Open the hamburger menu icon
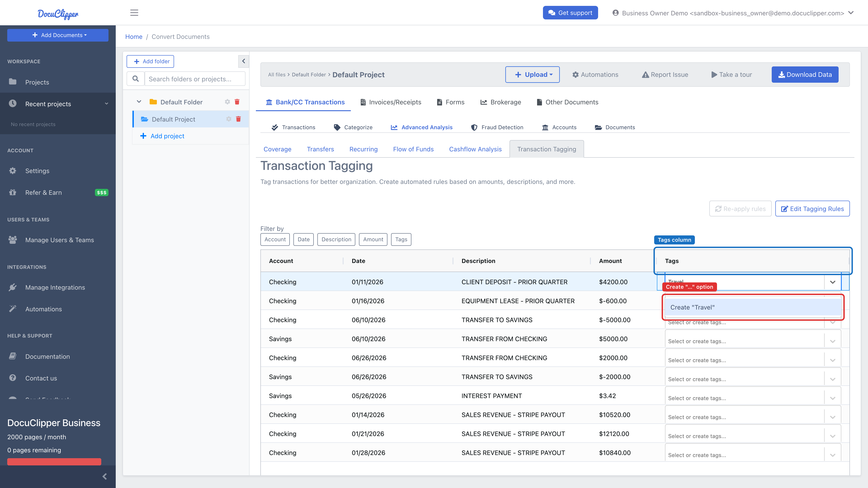 pyautogui.click(x=134, y=13)
